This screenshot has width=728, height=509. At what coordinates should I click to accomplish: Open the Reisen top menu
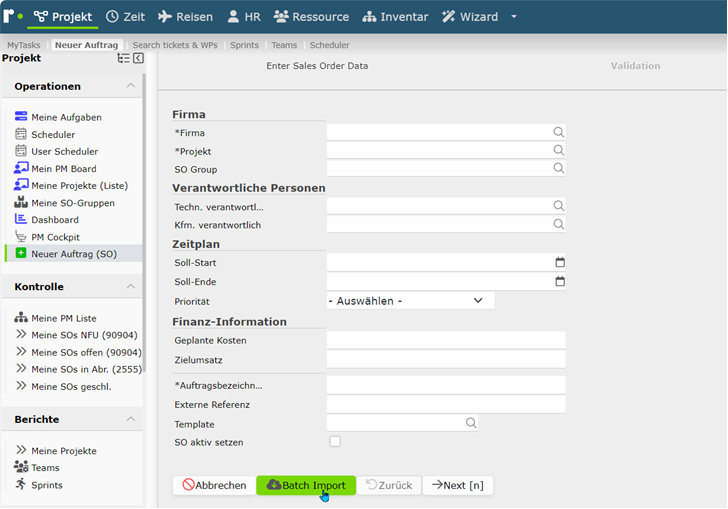[x=185, y=17]
